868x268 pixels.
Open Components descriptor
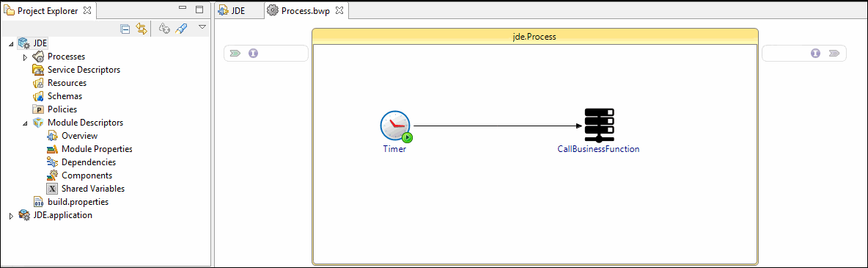click(87, 175)
